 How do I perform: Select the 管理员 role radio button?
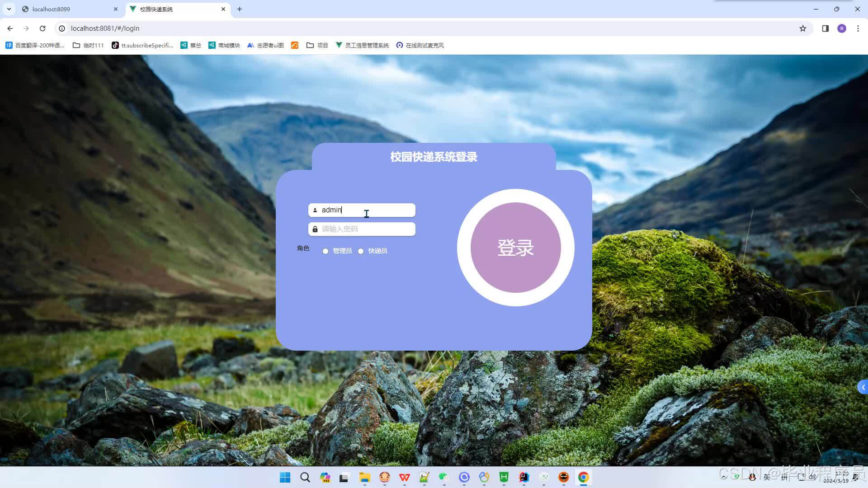pos(325,251)
